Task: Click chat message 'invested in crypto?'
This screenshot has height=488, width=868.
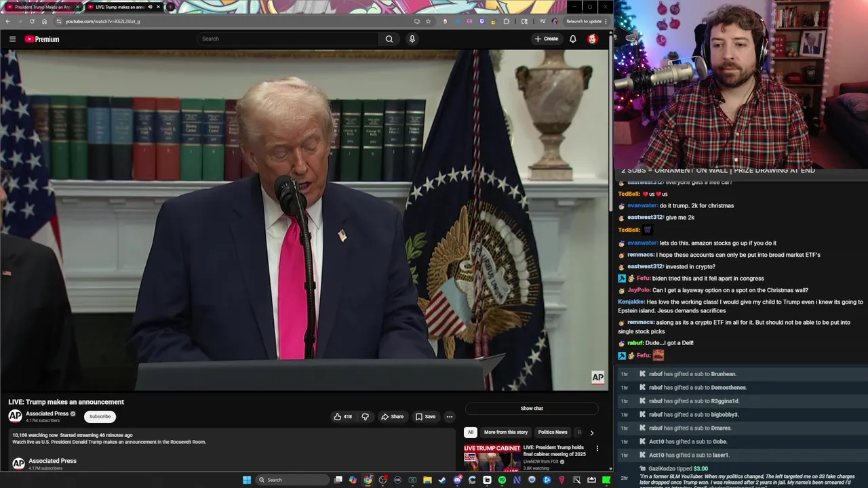Action: tap(690, 266)
